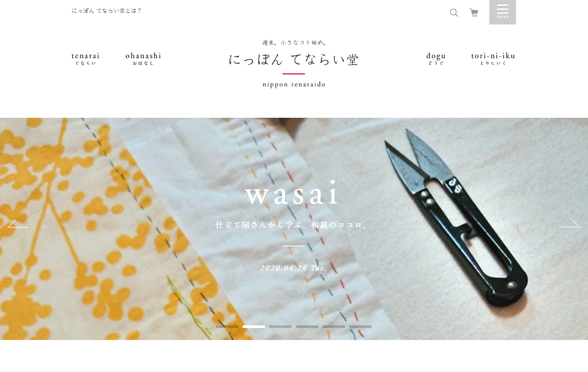Click the nippon tenaraido subtitle text
The width and height of the screenshot is (588, 372).
pos(294,84)
